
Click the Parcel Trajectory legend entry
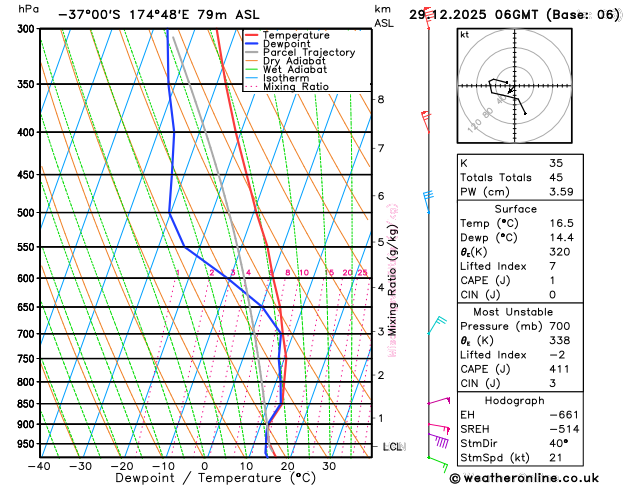point(300,53)
